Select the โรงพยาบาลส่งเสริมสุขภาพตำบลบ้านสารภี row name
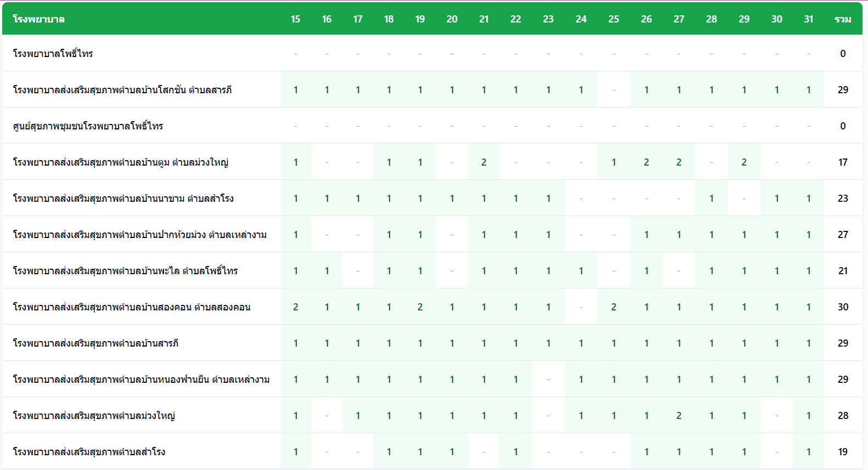The image size is (868, 470). click(95, 343)
